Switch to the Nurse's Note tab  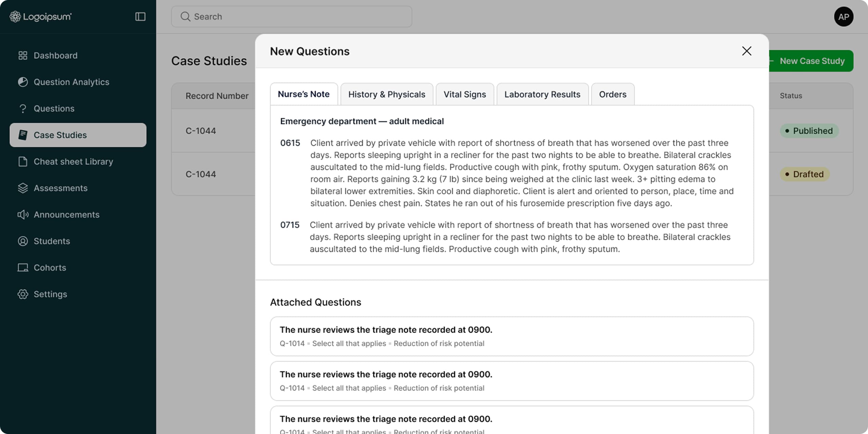(x=304, y=94)
